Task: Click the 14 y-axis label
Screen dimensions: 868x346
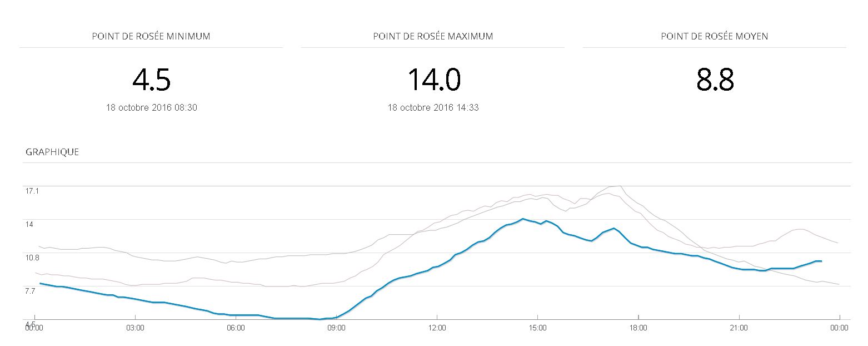Action: tap(29, 224)
